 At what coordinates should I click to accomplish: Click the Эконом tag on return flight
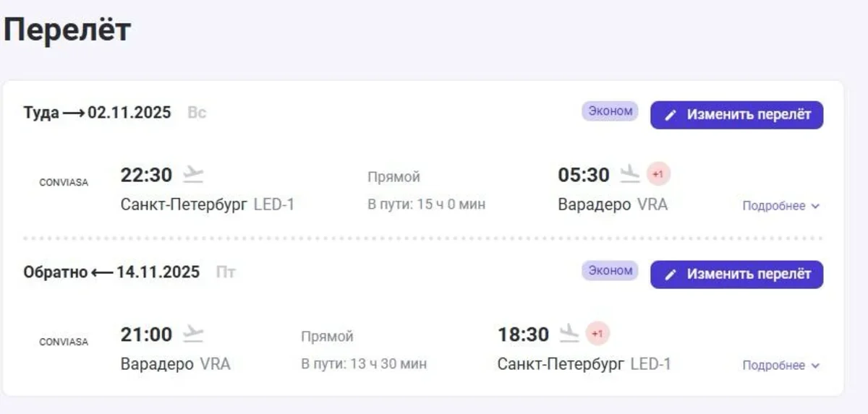click(x=610, y=271)
